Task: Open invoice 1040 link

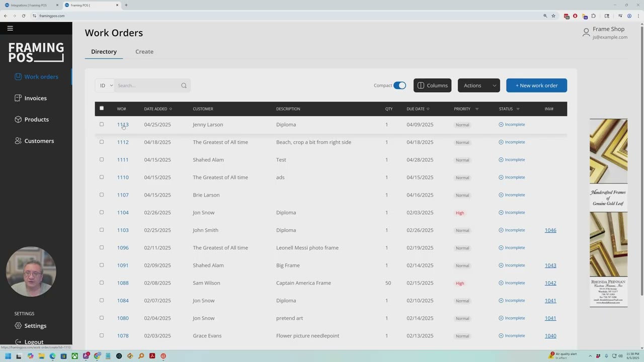Action: click(550, 336)
